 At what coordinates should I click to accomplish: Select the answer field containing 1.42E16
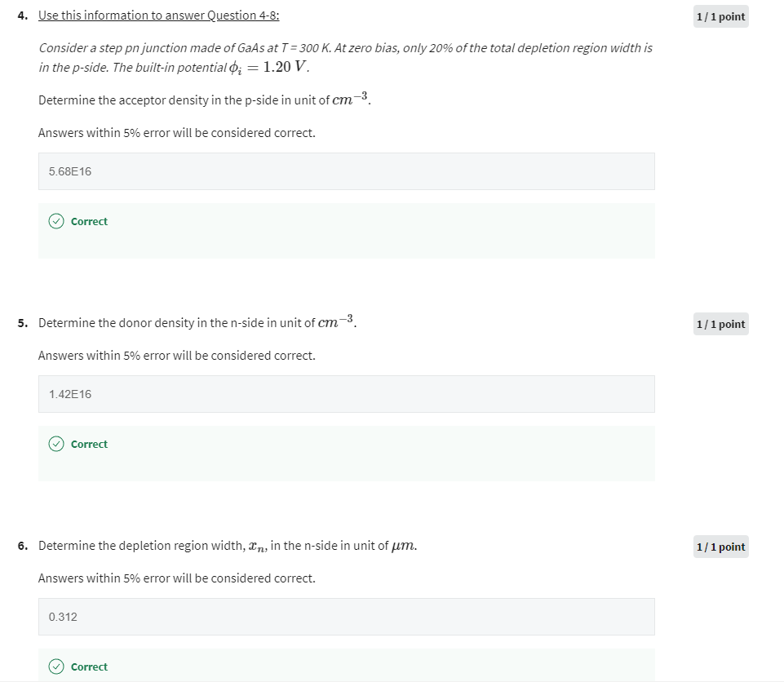tap(346, 394)
